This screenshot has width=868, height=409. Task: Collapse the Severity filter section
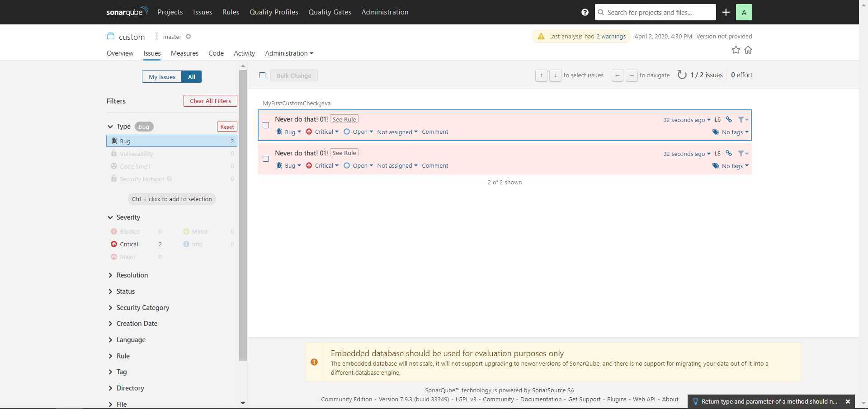124,217
